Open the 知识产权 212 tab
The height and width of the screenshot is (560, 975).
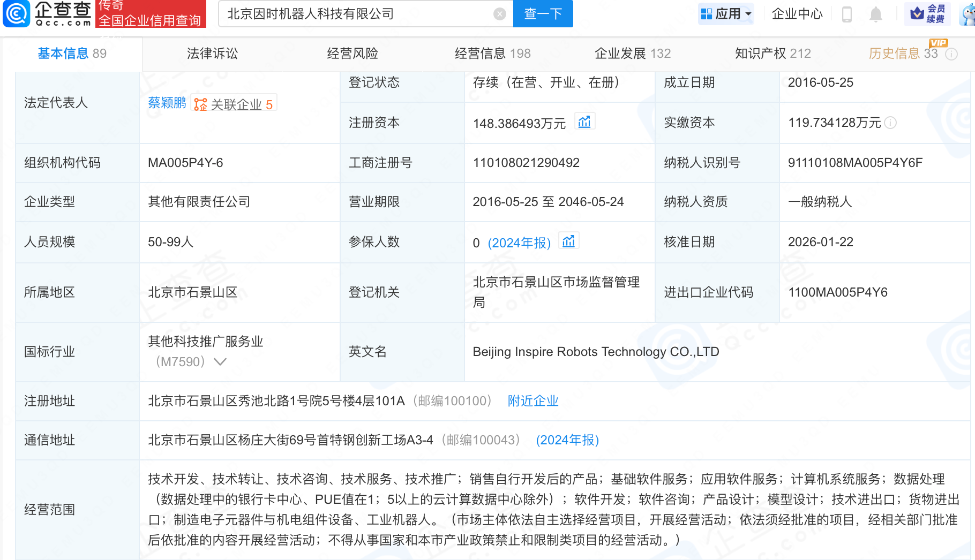tap(773, 54)
